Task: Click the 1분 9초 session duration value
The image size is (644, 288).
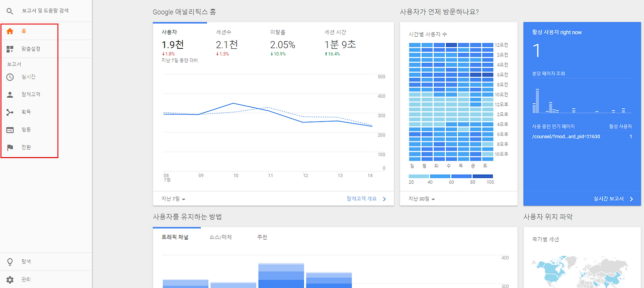Action: click(340, 44)
